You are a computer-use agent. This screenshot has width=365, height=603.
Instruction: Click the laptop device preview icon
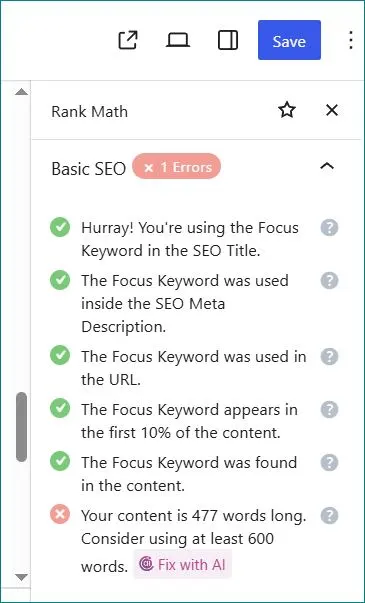178,40
